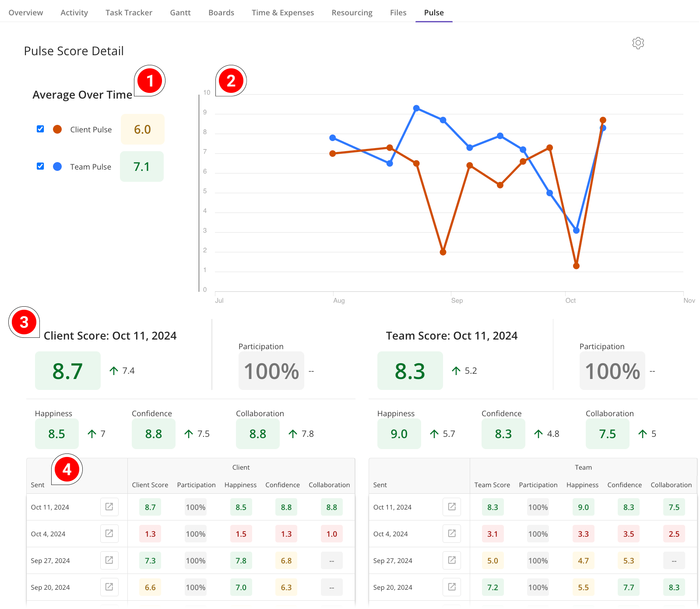Go to the Overview tab
This screenshot has height=609, width=700.
26,13
